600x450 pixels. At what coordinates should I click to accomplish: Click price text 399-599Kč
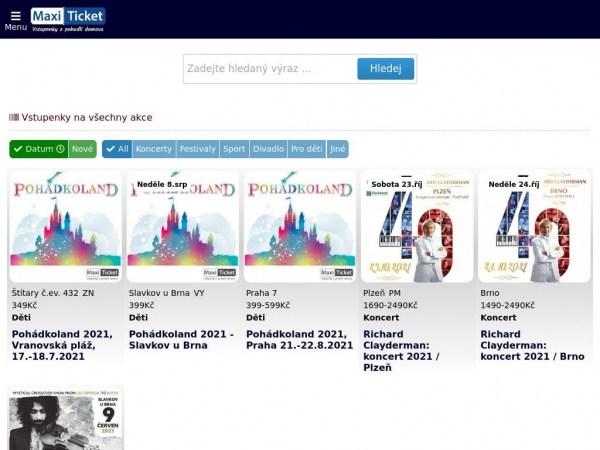coord(268,305)
